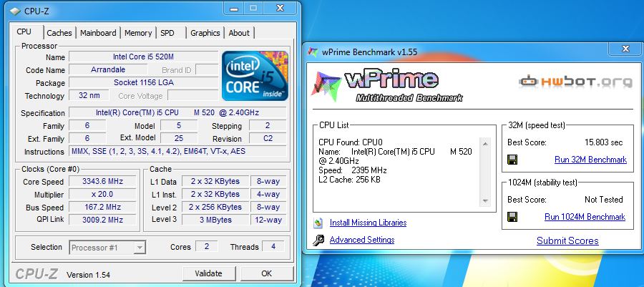Click the wPrime title bar logo icon

pyautogui.click(x=313, y=52)
